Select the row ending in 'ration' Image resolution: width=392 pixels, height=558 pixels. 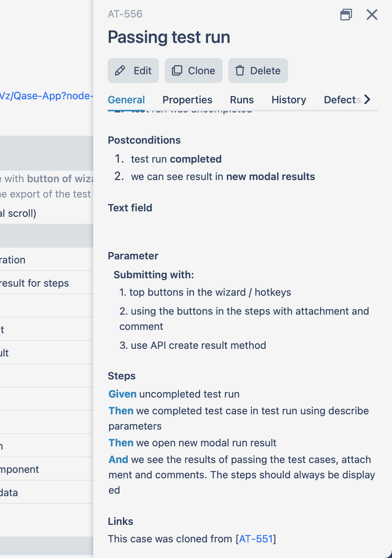(47, 259)
